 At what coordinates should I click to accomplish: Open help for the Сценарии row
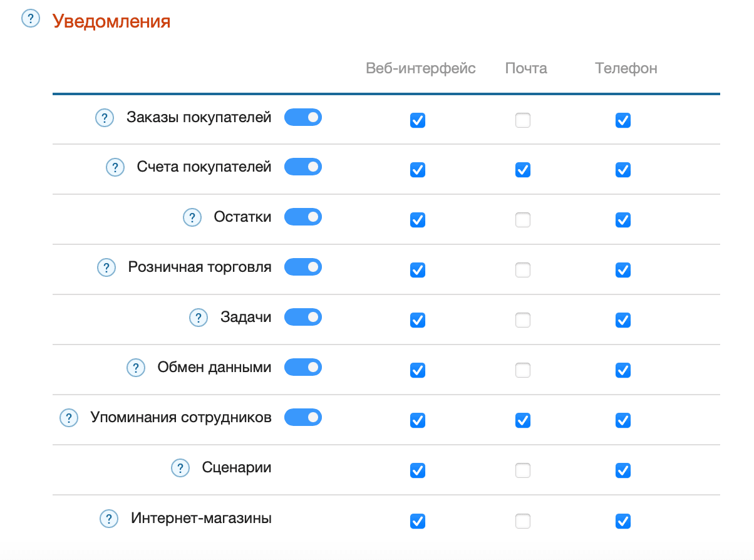(x=180, y=468)
